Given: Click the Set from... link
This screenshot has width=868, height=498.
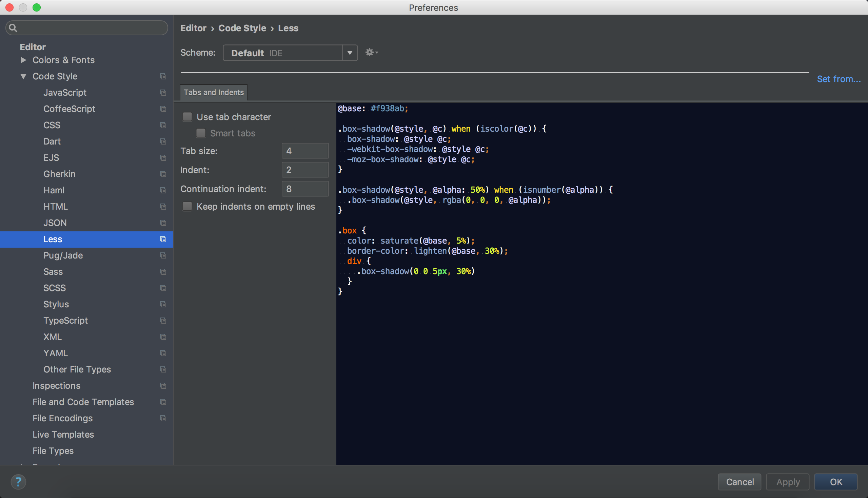Looking at the screenshot, I should pos(838,79).
